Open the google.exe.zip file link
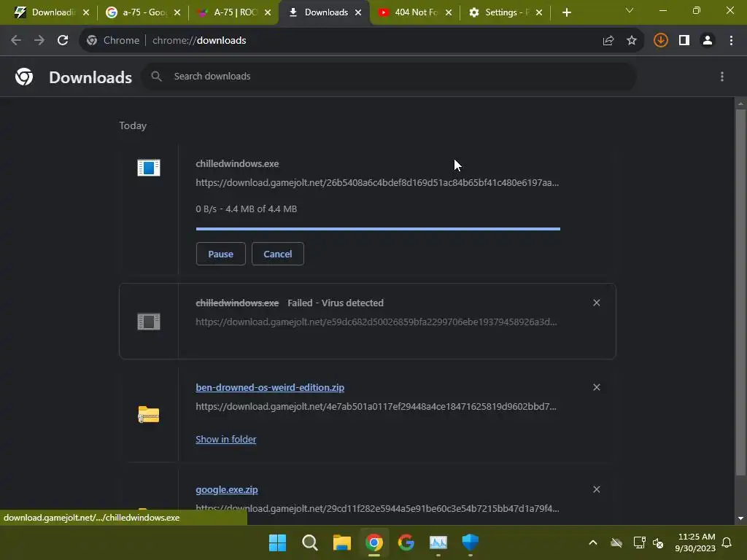Screen dimensions: 747x560 [x=227, y=489]
